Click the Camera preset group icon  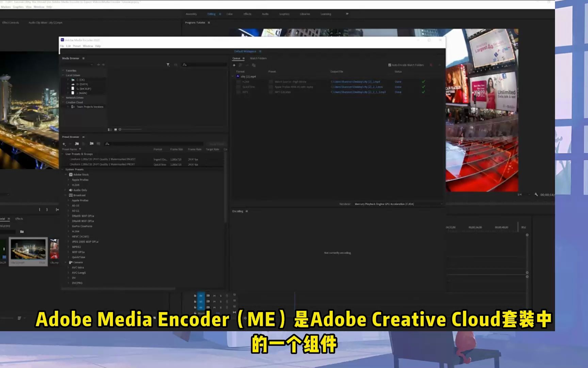click(x=71, y=262)
